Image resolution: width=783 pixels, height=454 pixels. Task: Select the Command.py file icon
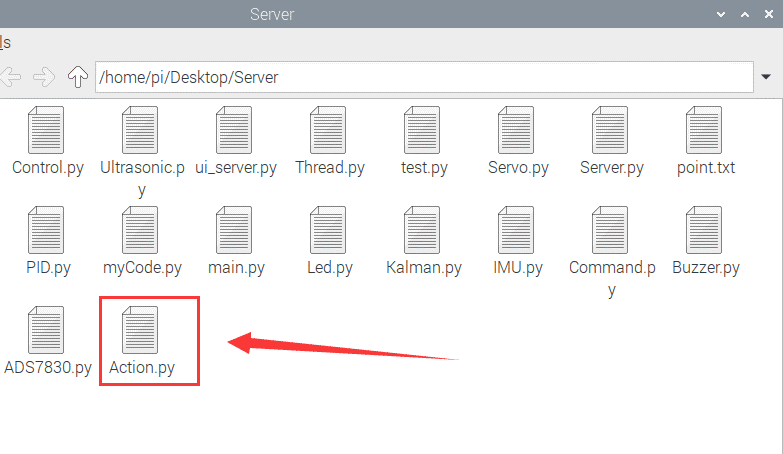[x=610, y=230]
